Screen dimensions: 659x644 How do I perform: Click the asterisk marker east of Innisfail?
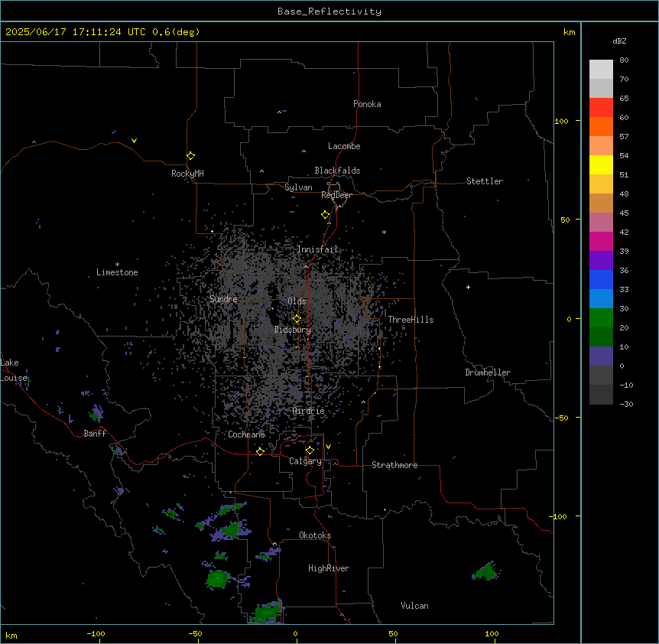coord(384,232)
